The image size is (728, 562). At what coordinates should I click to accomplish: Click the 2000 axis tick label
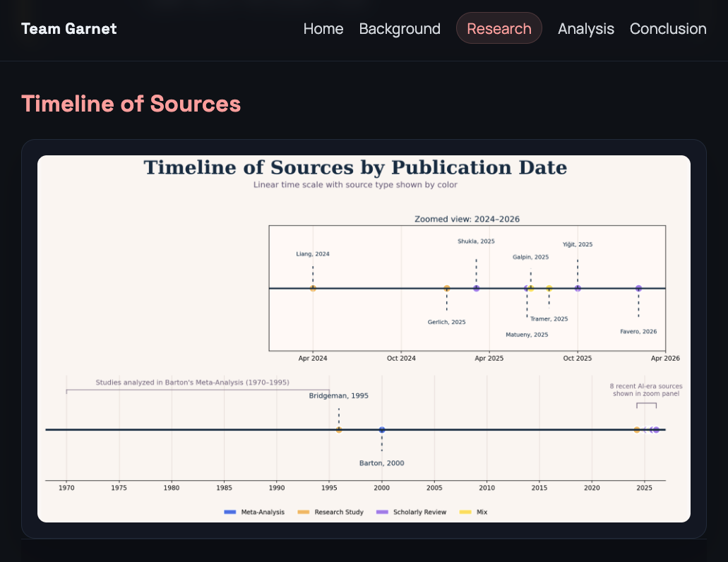tap(381, 488)
